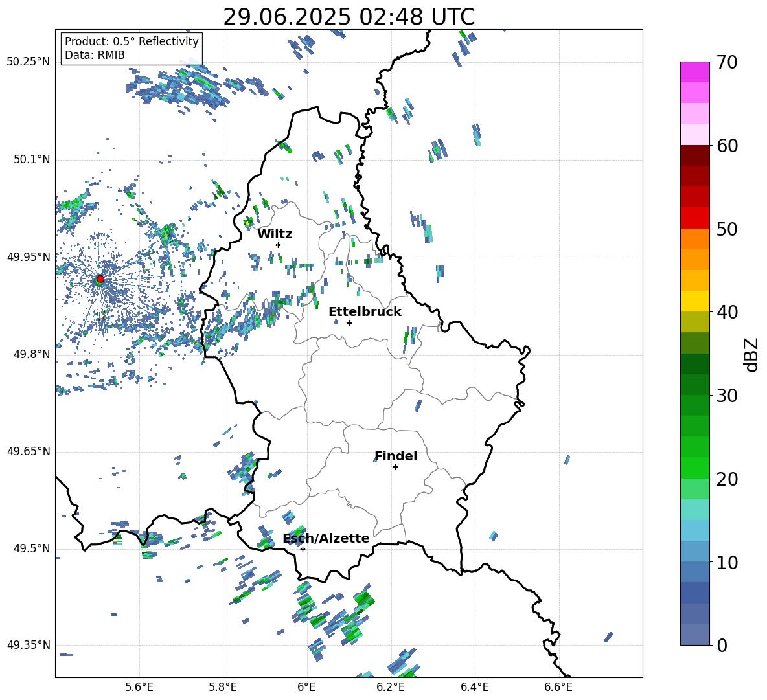The image size is (767, 700).
Task: Click the colorbar 10 tick label
Action: point(727,562)
